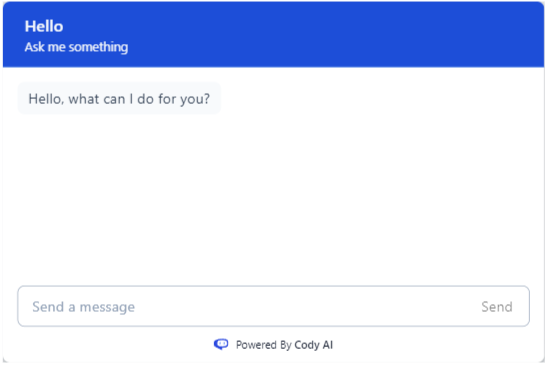Click the Ask me something subtitle
The width and height of the screenshot is (546, 372).
(x=76, y=47)
